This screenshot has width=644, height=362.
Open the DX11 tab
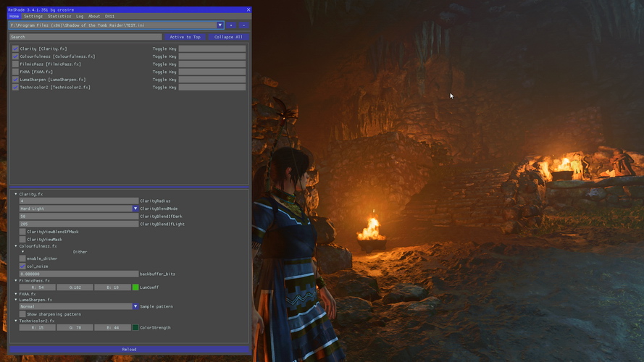(x=109, y=17)
